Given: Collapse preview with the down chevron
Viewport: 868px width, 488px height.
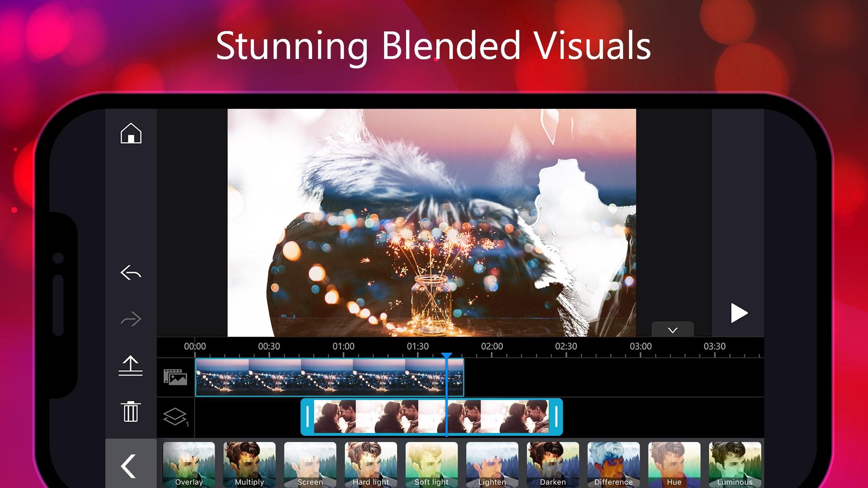Looking at the screenshot, I should (x=673, y=330).
